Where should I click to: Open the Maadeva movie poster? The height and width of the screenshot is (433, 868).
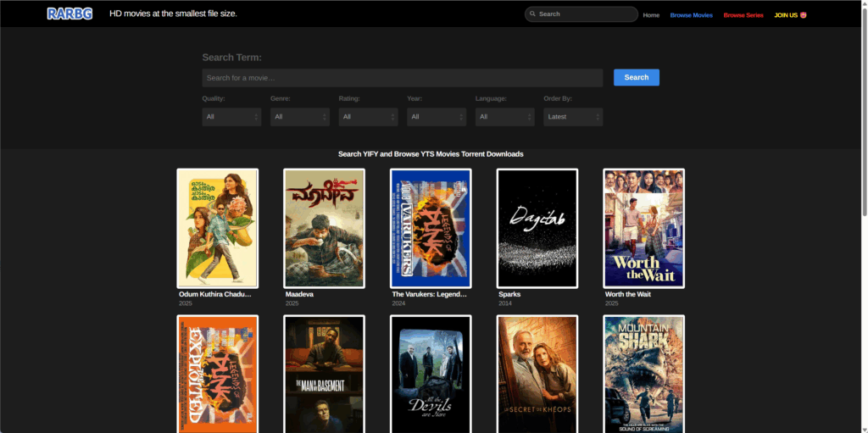pos(324,228)
